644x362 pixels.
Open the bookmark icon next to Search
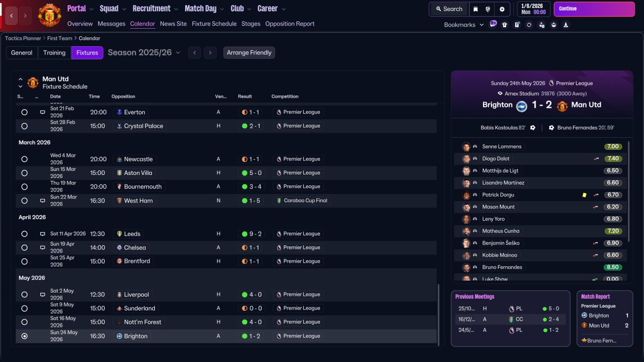tap(475, 9)
